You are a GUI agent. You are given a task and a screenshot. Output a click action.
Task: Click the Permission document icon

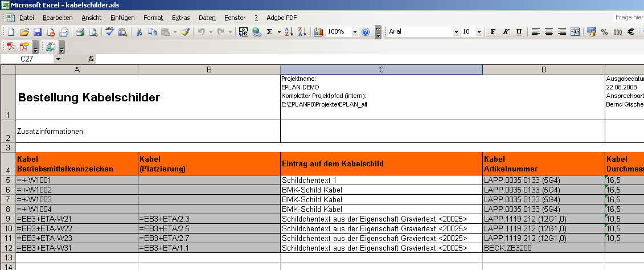click(51, 32)
